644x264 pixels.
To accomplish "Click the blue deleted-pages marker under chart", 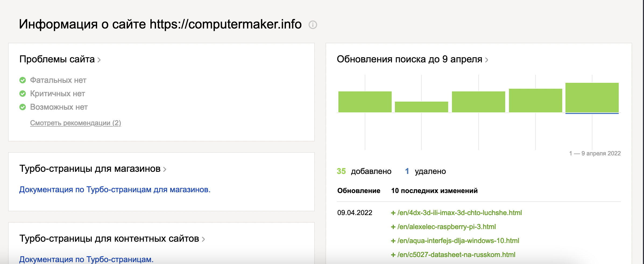I will click(592, 113).
